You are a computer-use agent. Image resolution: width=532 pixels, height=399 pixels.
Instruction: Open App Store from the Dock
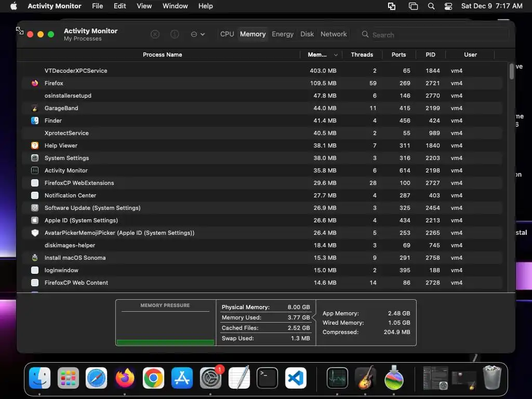pos(182,378)
